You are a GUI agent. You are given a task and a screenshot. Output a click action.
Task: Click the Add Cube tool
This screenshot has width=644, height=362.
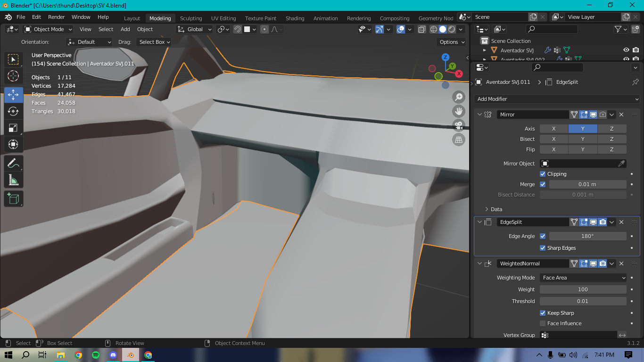[13, 198]
